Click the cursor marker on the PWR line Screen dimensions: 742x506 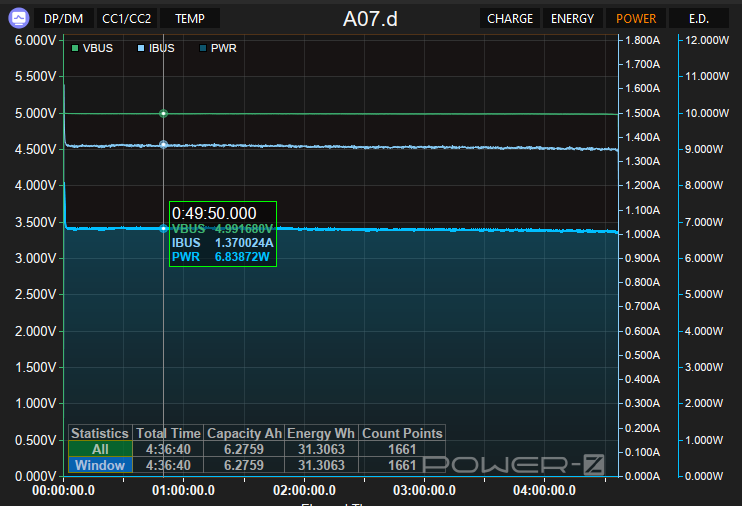(x=164, y=228)
